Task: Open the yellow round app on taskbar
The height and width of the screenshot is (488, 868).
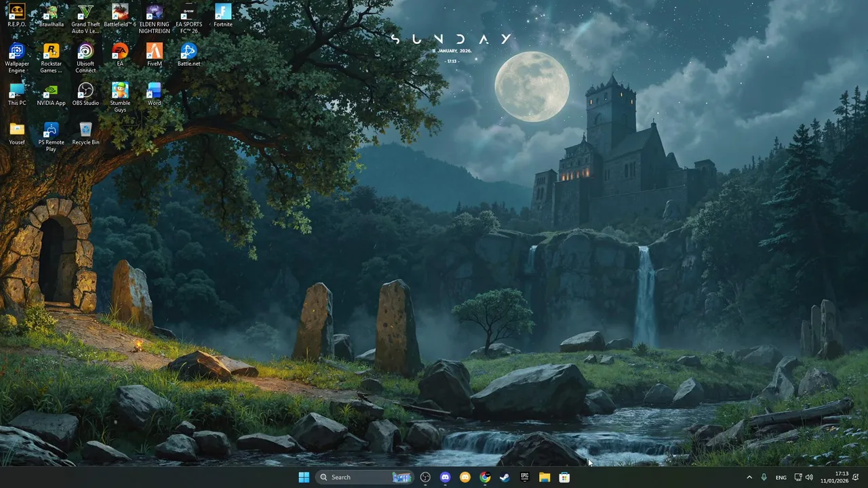Action: pyautogui.click(x=465, y=477)
